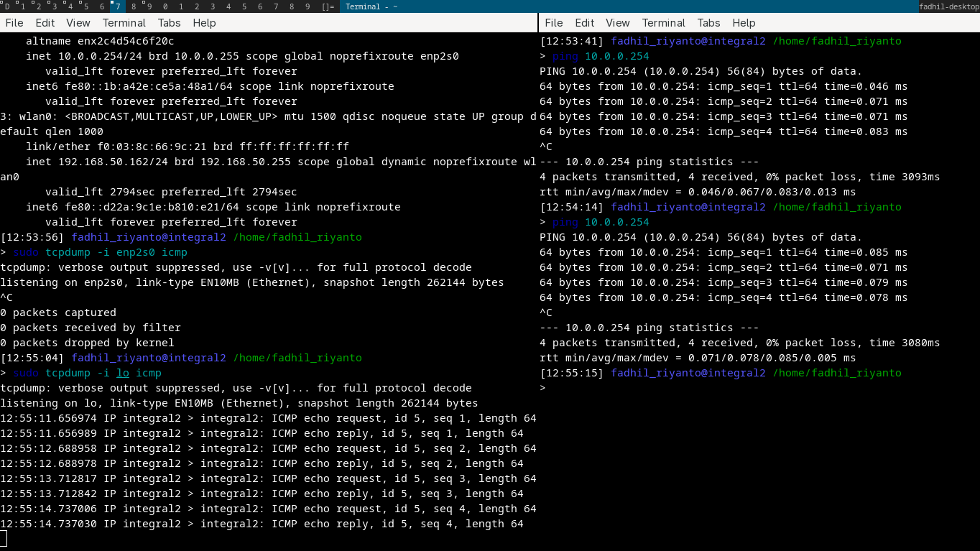Open Terminal menu in the left terminal

(x=124, y=23)
